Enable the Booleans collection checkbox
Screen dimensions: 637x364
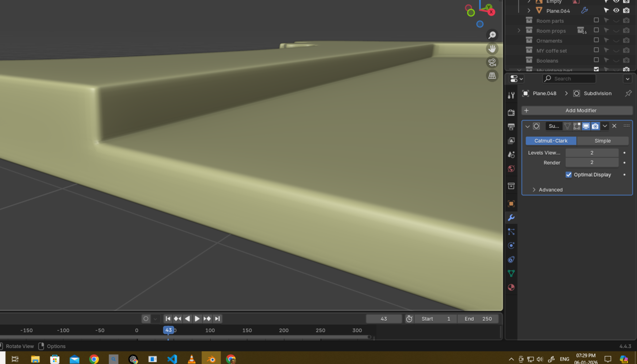(596, 60)
